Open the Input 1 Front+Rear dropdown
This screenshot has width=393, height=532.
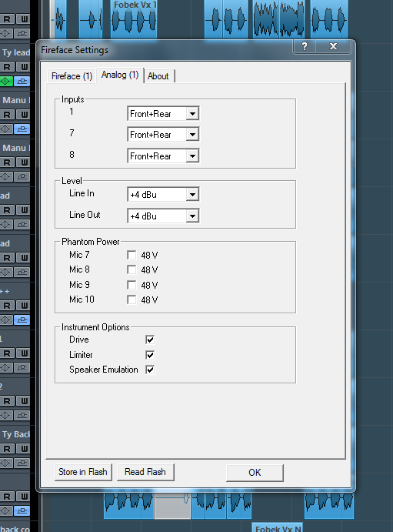(x=163, y=114)
